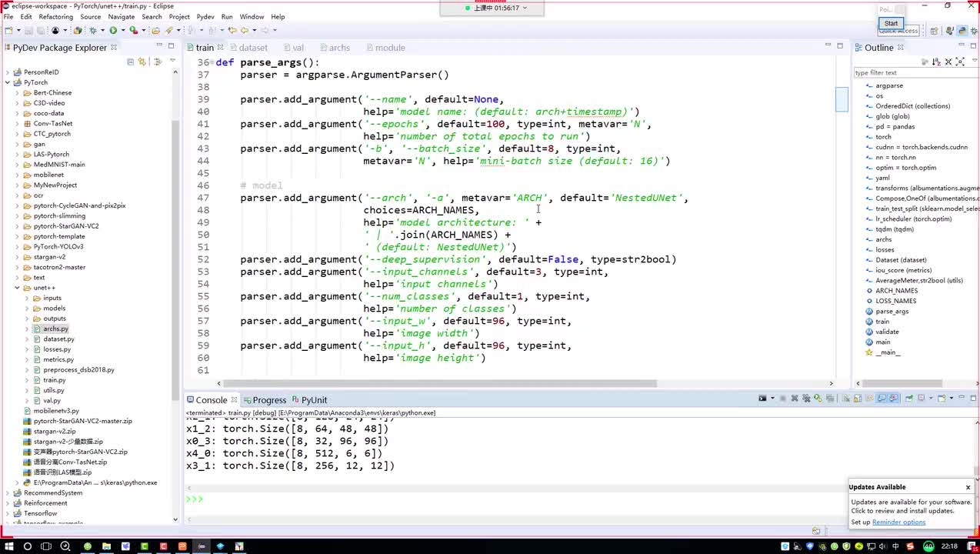Click the system tray clock showing 22:18
980x554 pixels.
(951, 546)
